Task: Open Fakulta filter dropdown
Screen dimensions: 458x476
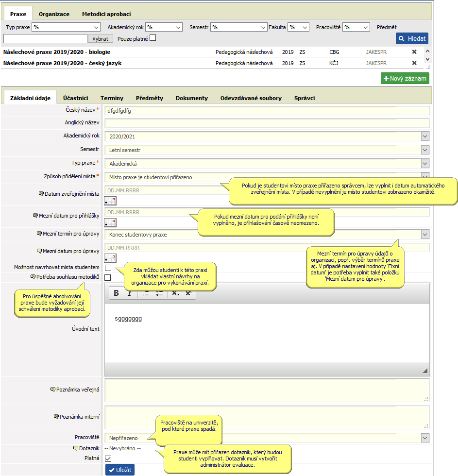Action: click(x=298, y=27)
